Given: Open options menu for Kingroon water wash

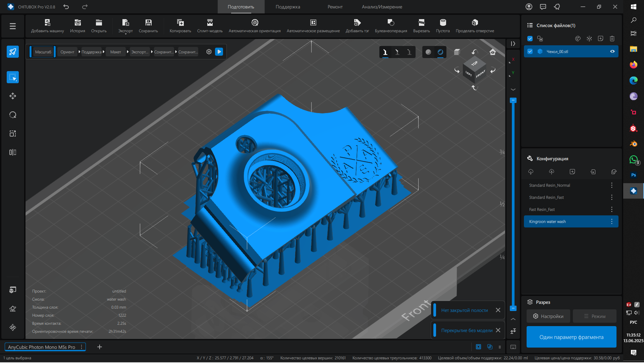Looking at the screenshot, I should [x=611, y=222].
